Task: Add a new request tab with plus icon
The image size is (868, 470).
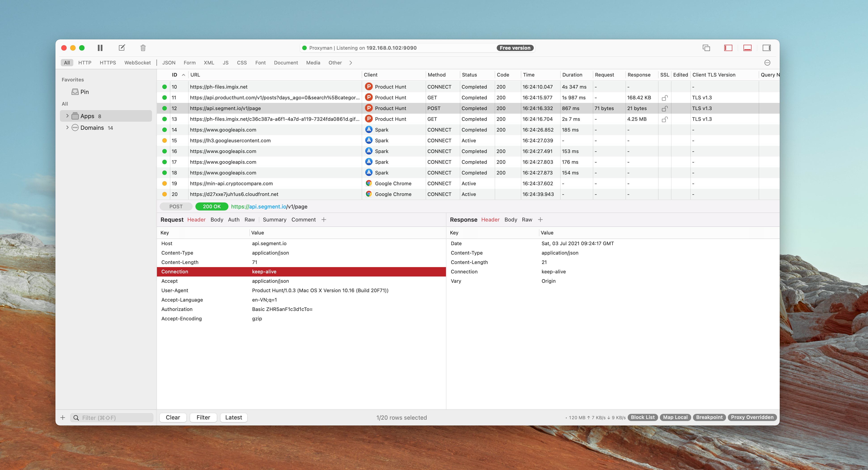Action: click(x=324, y=219)
